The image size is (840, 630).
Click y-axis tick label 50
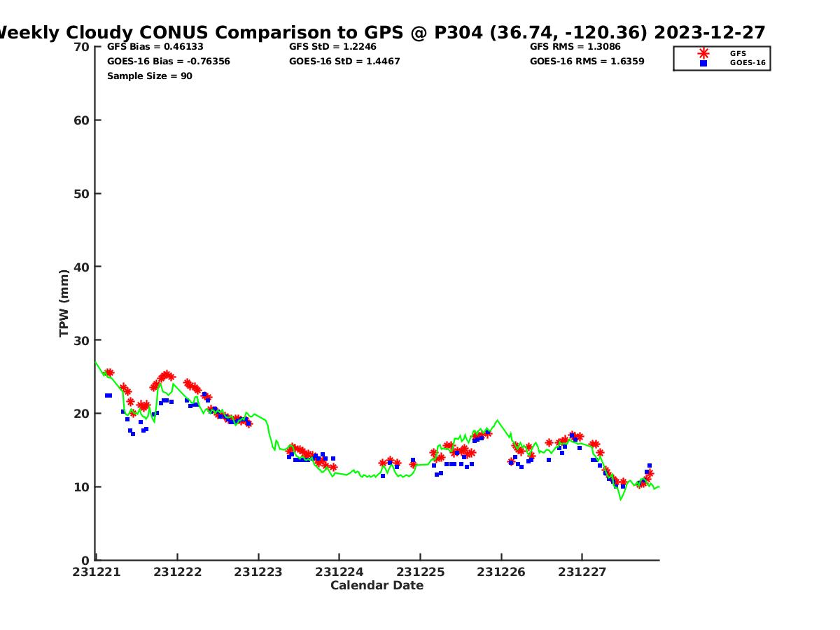pyautogui.click(x=82, y=194)
